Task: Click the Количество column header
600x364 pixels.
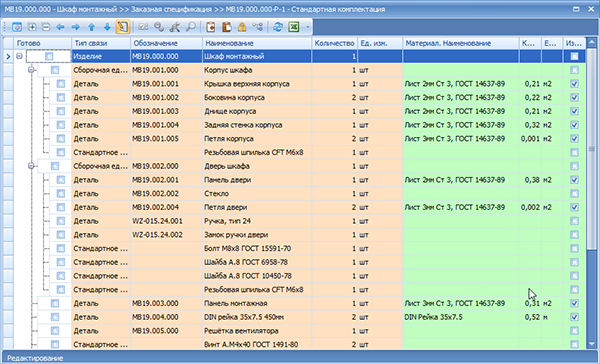Action: tap(334, 43)
